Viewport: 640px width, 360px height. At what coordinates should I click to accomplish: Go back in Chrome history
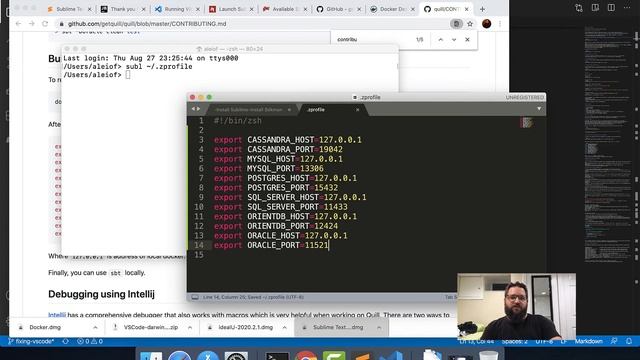tap(18, 24)
